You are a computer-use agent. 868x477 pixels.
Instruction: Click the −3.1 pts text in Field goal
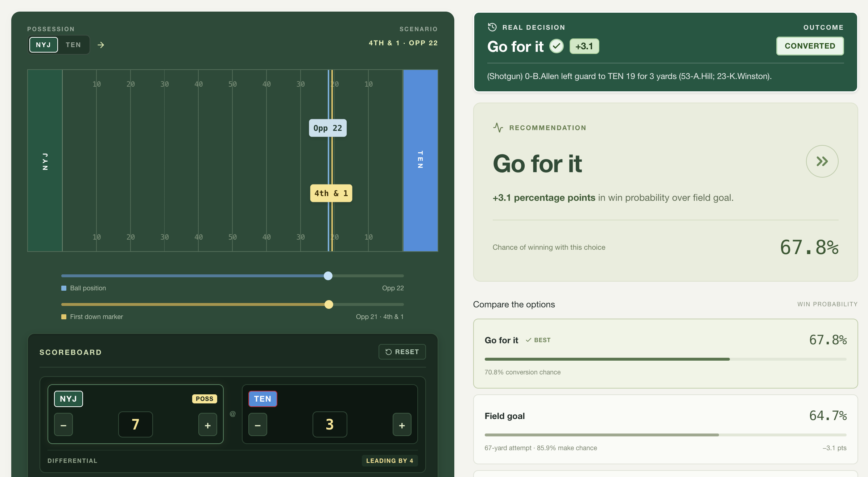point(835,448)
